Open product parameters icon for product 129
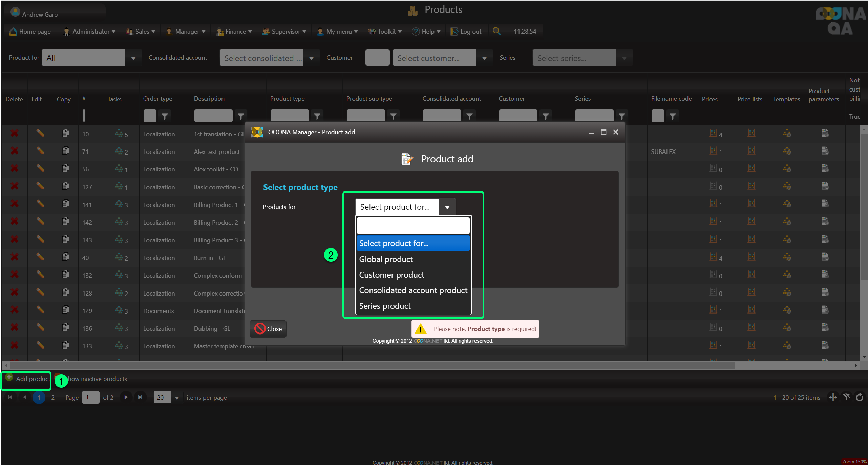 click(x=825, y=310)
